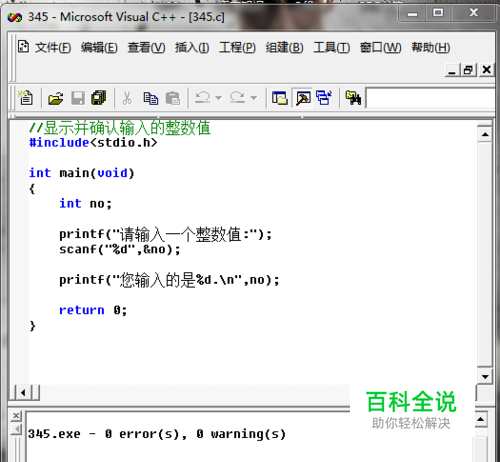Click the Cut scissors icon
Screen dimensions: 500x462
coord(127,98)
